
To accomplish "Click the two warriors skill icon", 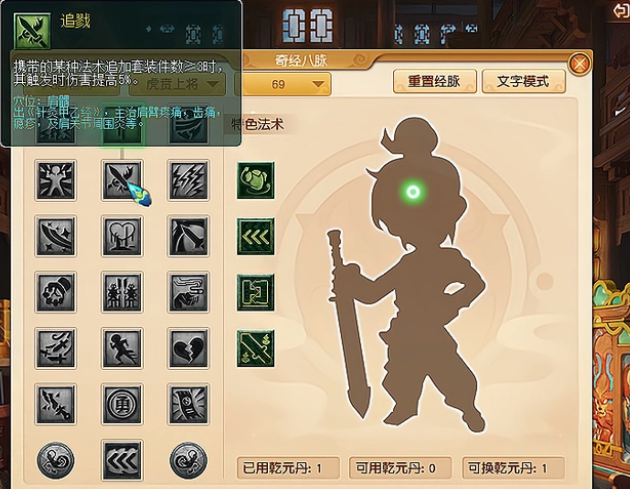I will pos(122,292).
